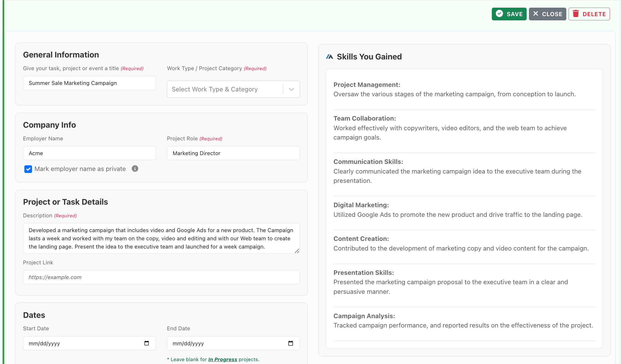Click the info icon beside employer privacy checkbox
The width and height of the screenshot is (621, 364).
pos(135,169)
